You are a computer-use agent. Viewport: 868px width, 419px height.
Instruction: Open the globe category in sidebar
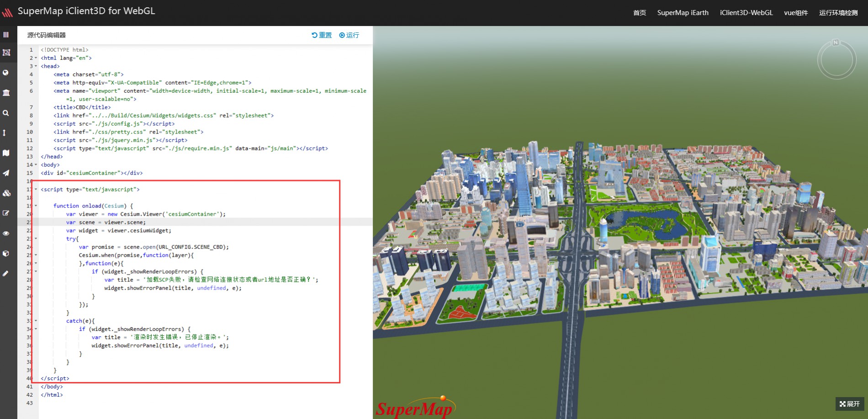coord(5,73)
